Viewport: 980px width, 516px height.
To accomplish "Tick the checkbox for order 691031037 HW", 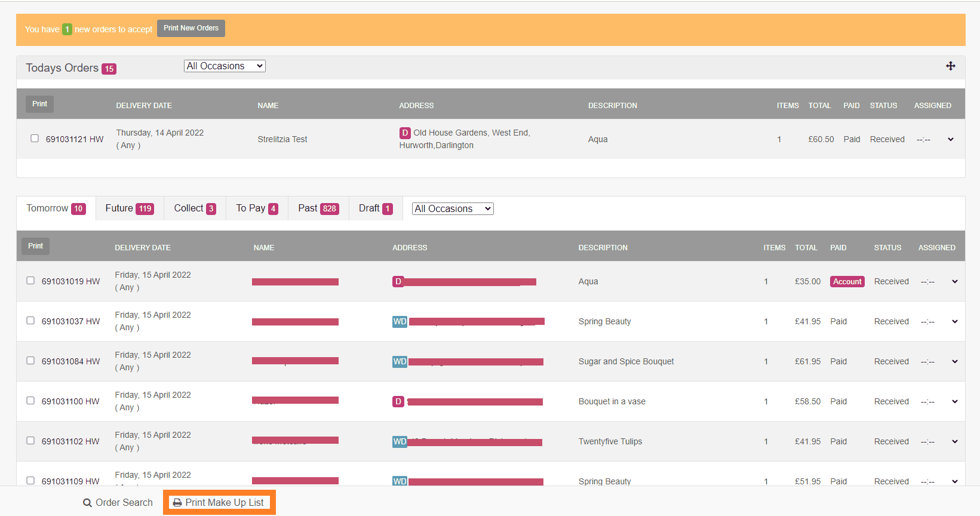I will 30,321.
